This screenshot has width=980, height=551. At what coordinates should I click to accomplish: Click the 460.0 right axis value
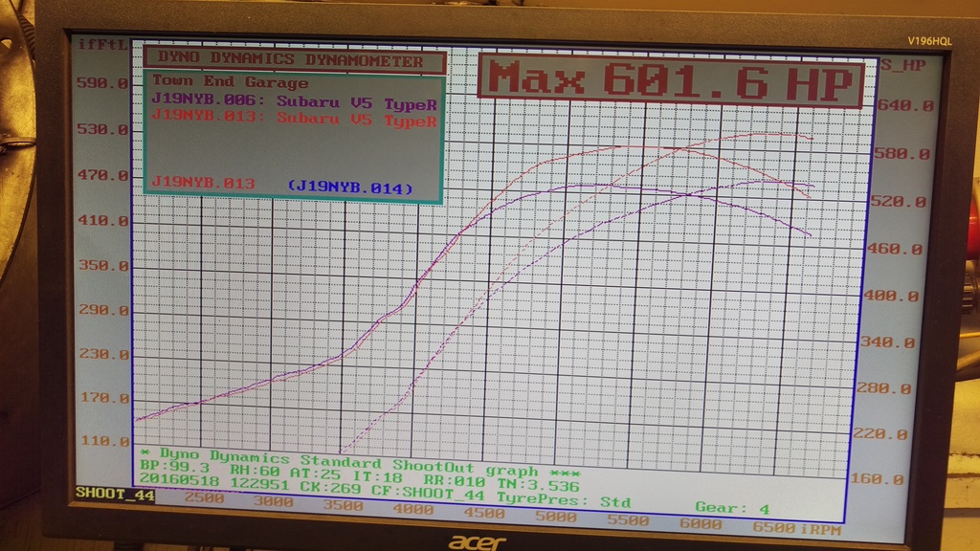tap(895, 250)
